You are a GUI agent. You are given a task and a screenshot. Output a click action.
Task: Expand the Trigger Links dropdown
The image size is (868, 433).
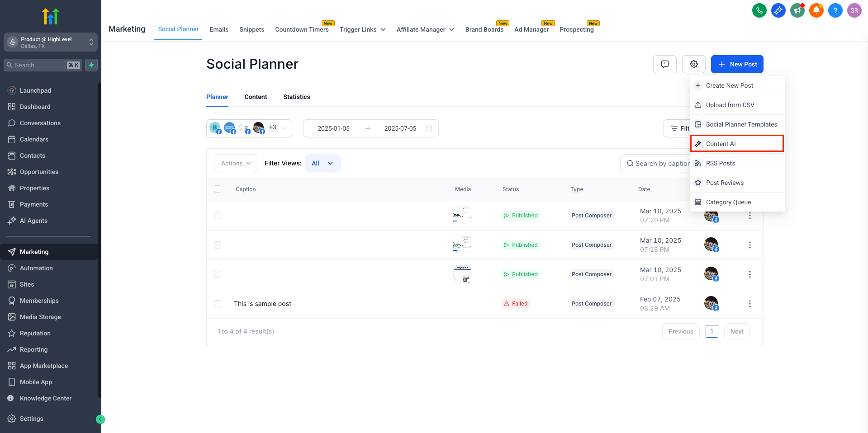pyautogui.click(x=362, y=29)
